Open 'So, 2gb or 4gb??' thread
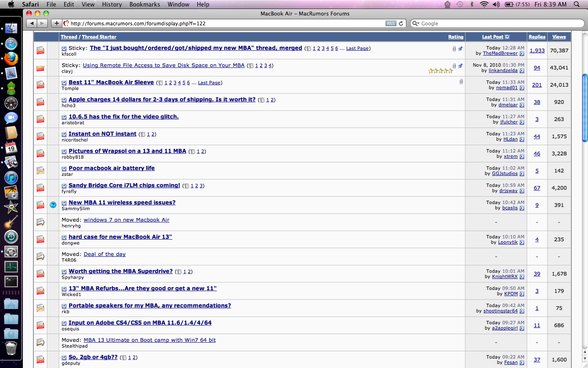The height and width of the screenshot is (368, 588). 93,357
